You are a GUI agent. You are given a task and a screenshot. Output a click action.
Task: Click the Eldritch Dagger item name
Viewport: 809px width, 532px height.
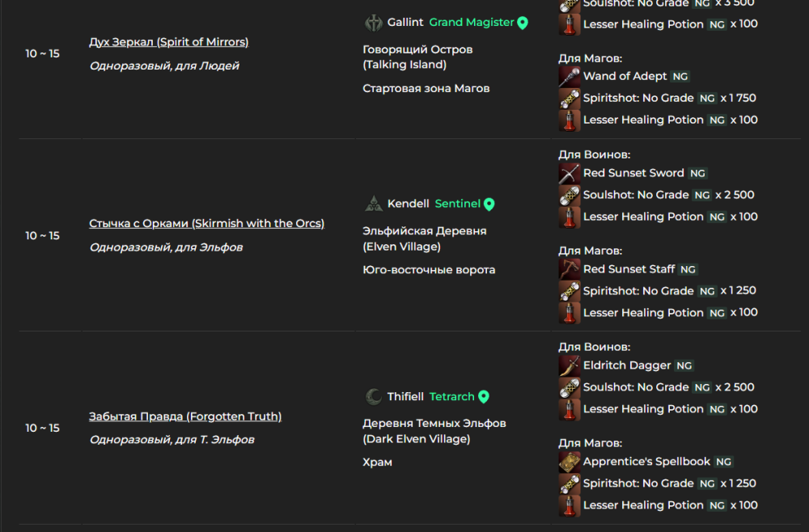click(x=627, y=365)
